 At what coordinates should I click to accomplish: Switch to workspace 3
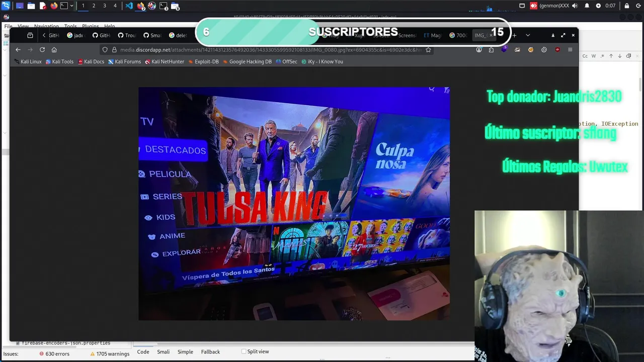[105, 6]
